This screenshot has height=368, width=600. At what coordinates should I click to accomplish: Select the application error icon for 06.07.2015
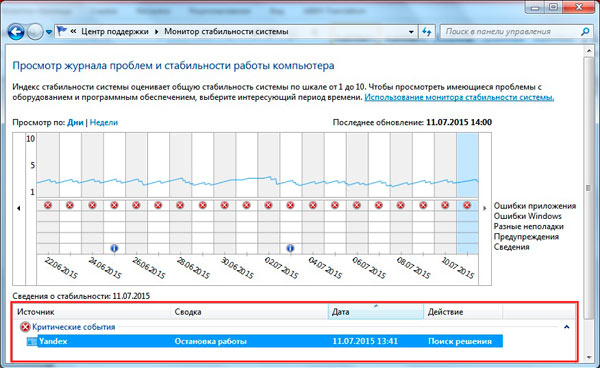coord(357,205)
